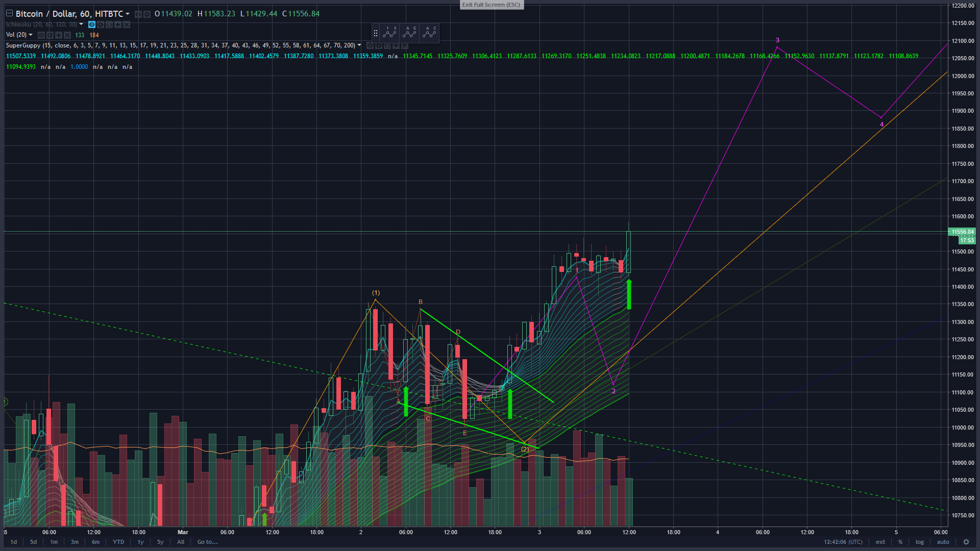This screenshot has height=551, width=980.
Task: Toggle percent scale mode
Action: (900, 542)
